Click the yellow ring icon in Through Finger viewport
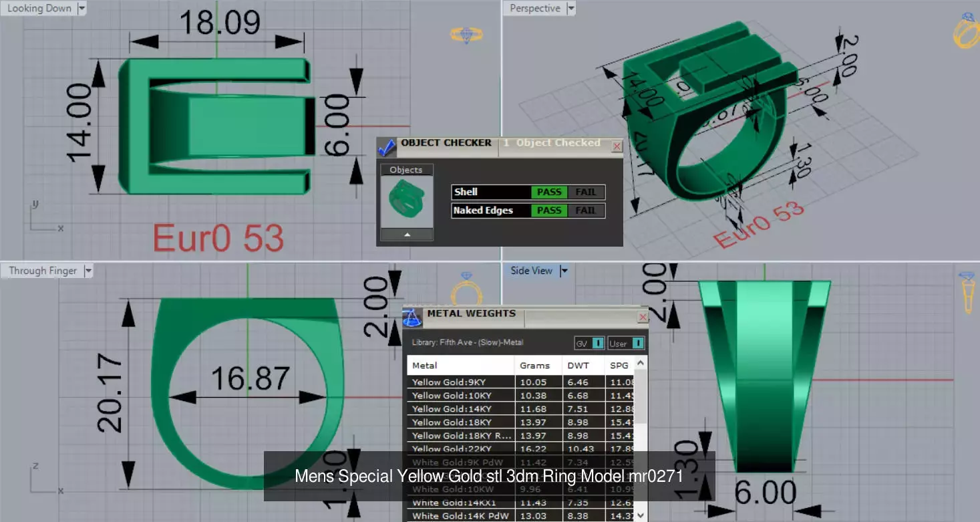 tap(466, 289)
